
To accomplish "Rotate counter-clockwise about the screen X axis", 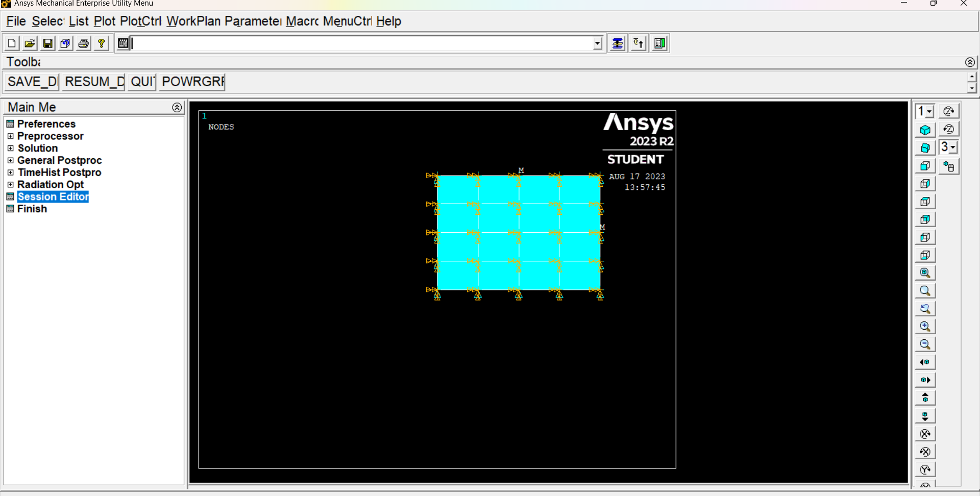I will pyautogui.click(x=925, y=452).
